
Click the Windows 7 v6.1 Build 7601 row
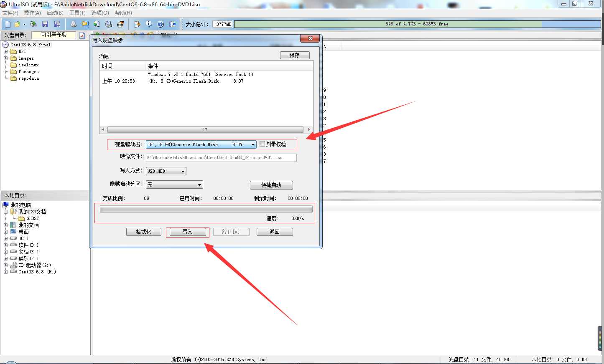pos(201,74)
